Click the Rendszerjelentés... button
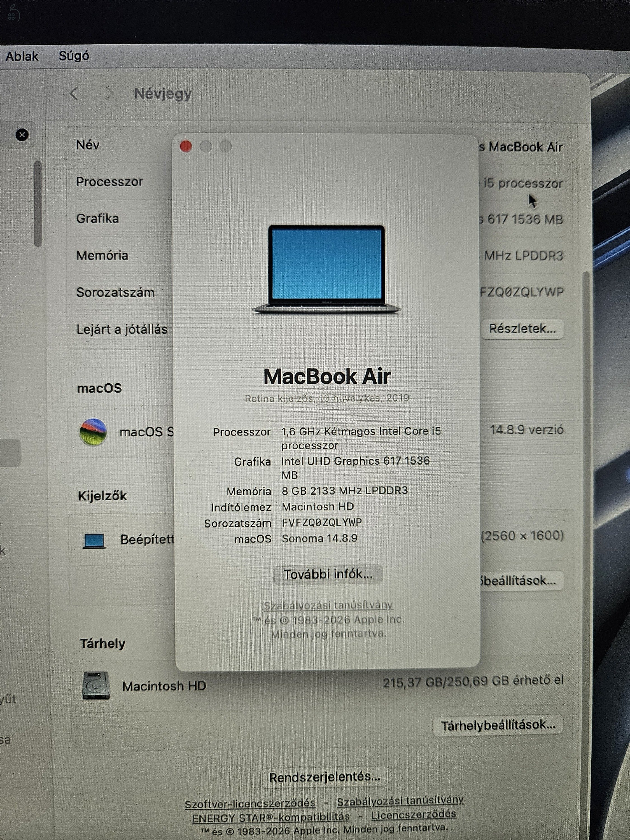 click(x=325, y=777)
